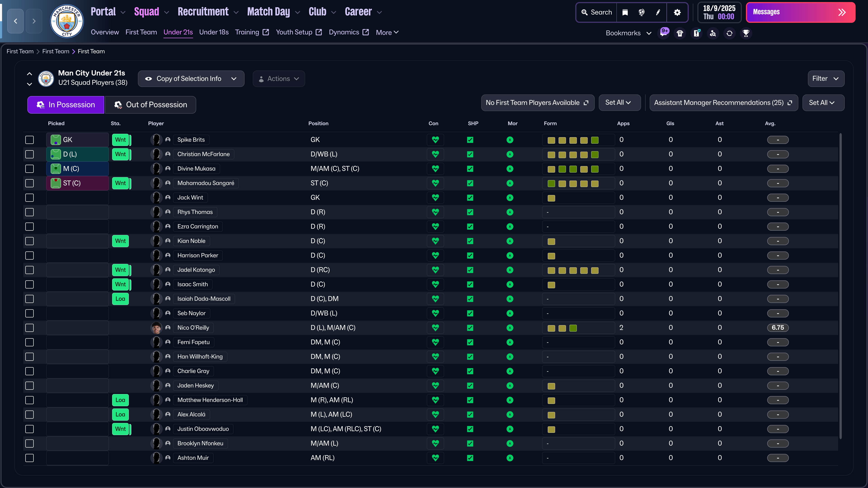The height and width of the screenshot is (488, 868).
Task: Expand the Copy of Selection Info dropdown
Action: 191,79
